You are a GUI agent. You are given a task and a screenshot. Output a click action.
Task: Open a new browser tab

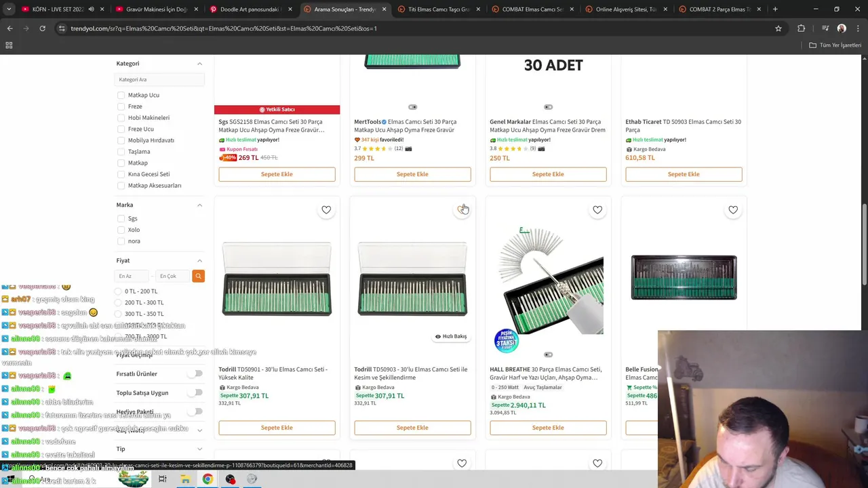775,9
